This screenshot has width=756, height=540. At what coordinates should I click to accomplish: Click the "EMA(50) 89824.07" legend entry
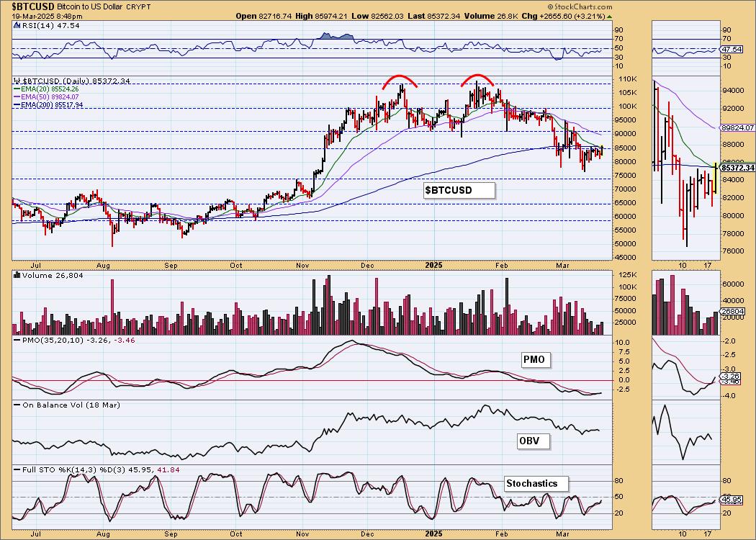click(x=50, y=97)
